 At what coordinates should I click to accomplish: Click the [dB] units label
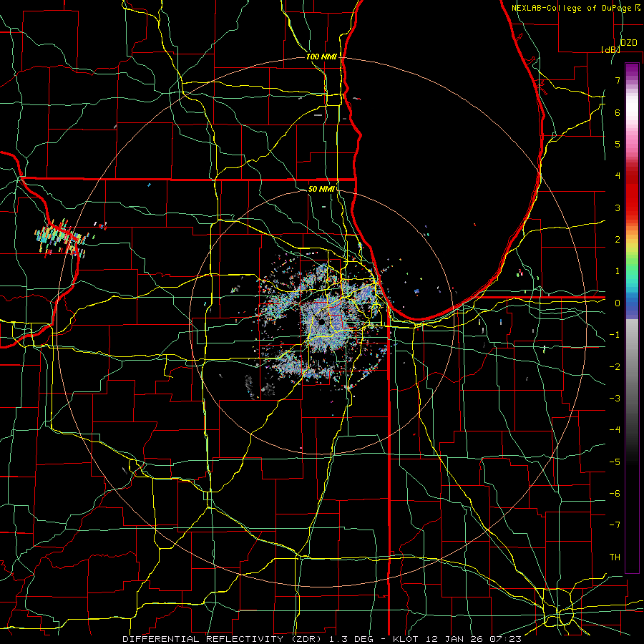point(611,49)
